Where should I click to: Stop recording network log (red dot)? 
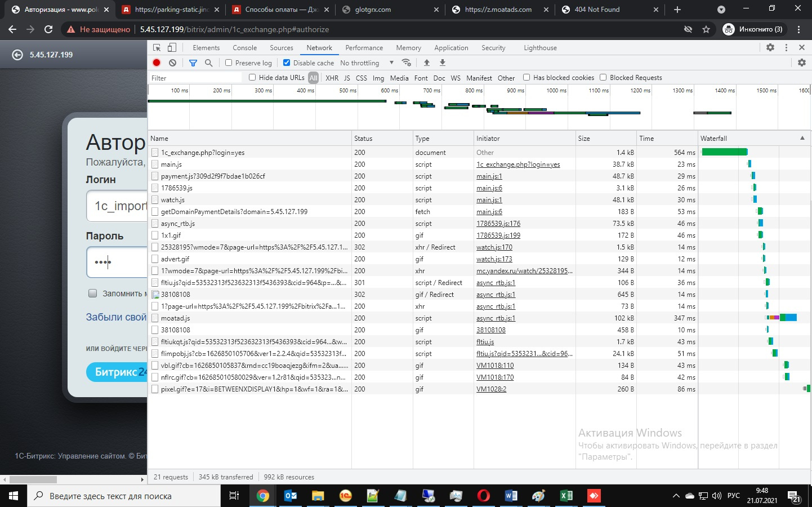[157, 63]
